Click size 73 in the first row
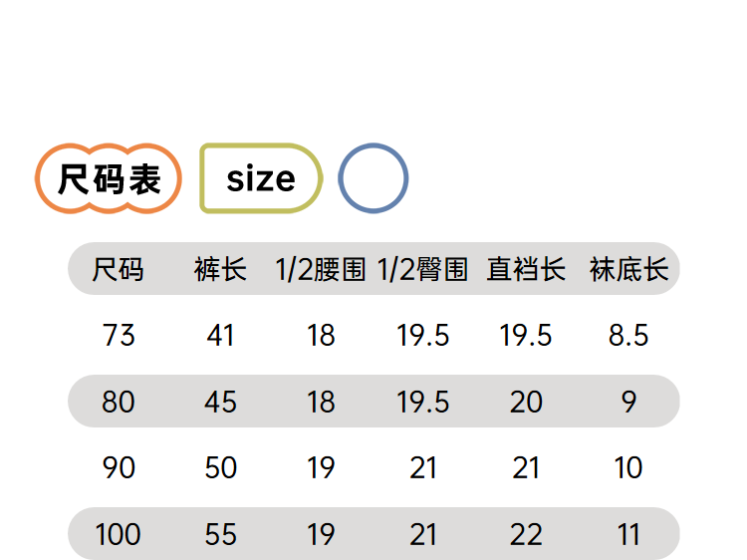This screenshot has width=747, height=560. click(x=119, y=335)
